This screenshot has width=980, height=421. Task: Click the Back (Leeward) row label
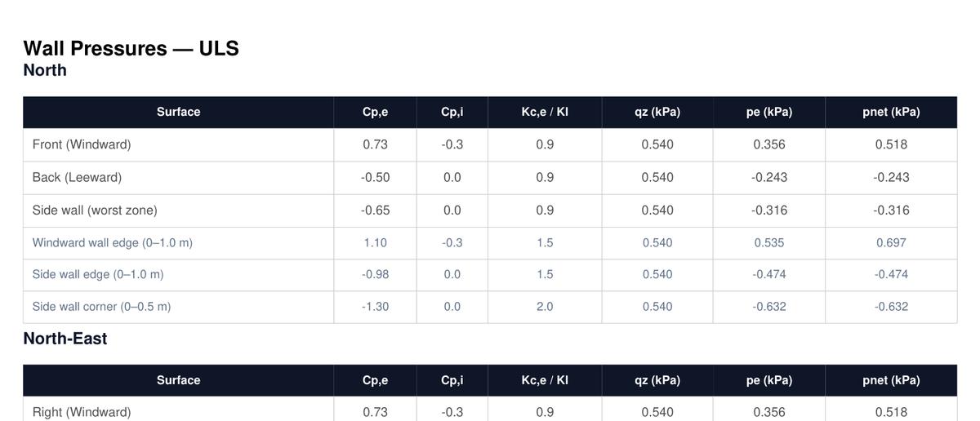77,177
